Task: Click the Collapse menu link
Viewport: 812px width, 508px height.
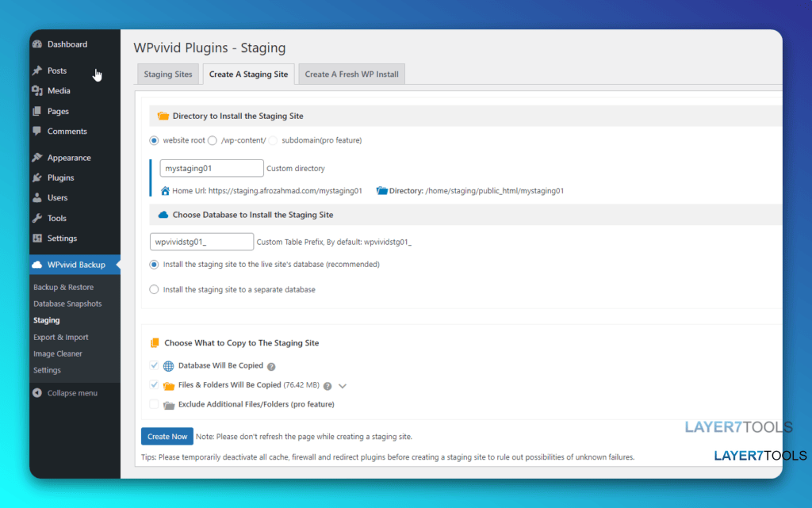Action: 72,392
